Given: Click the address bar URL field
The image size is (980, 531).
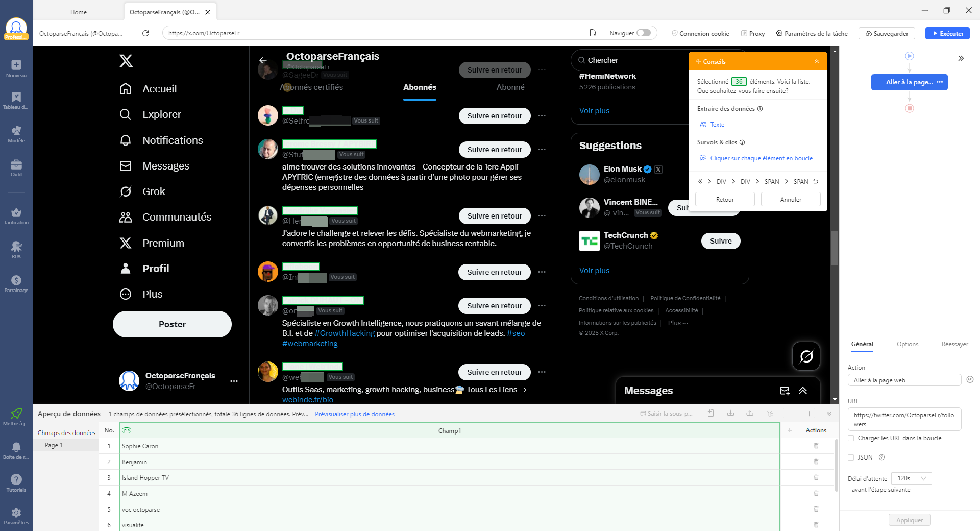Looking at the screenshot, I should (375, 33).
